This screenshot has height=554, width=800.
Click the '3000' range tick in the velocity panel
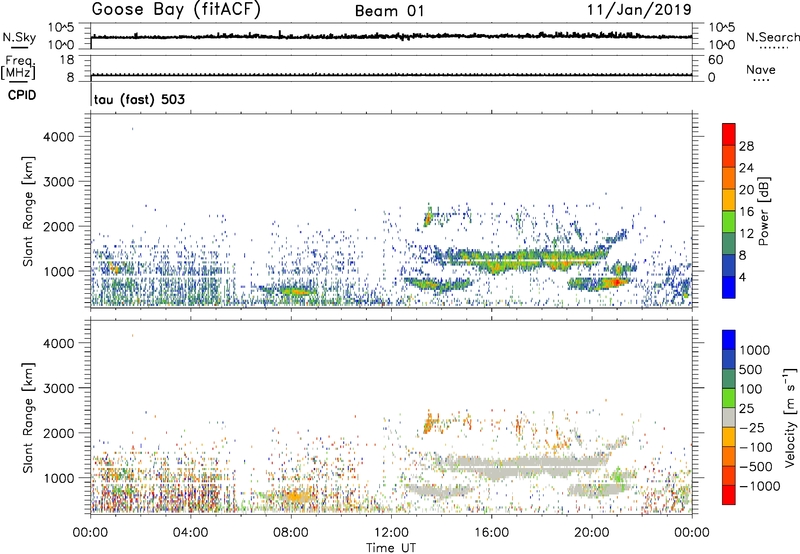click(x=58, y=388)
